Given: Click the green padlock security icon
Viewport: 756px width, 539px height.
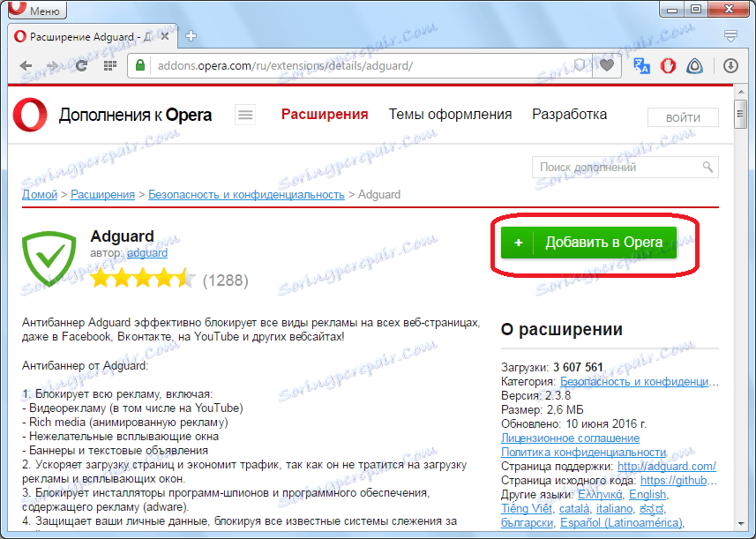Looking at the screenshot, I should pos(140,65).
